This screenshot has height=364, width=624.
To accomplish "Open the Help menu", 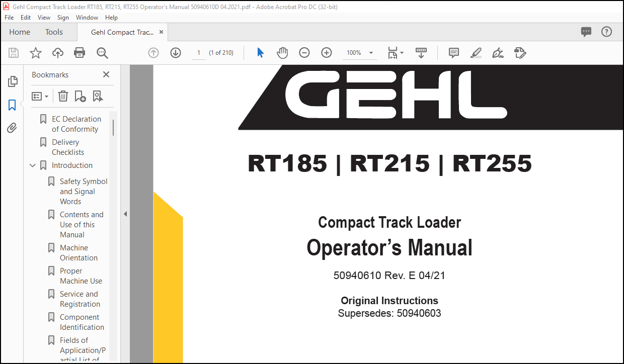I will tap(111, 18).
